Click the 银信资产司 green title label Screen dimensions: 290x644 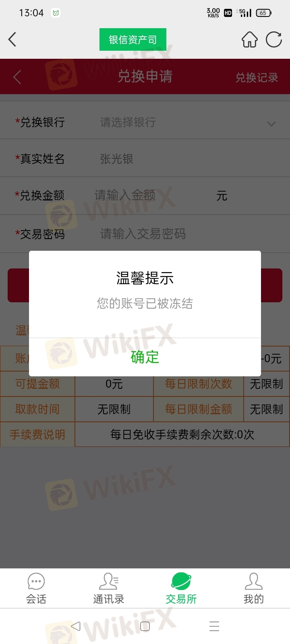click(133, 39)
